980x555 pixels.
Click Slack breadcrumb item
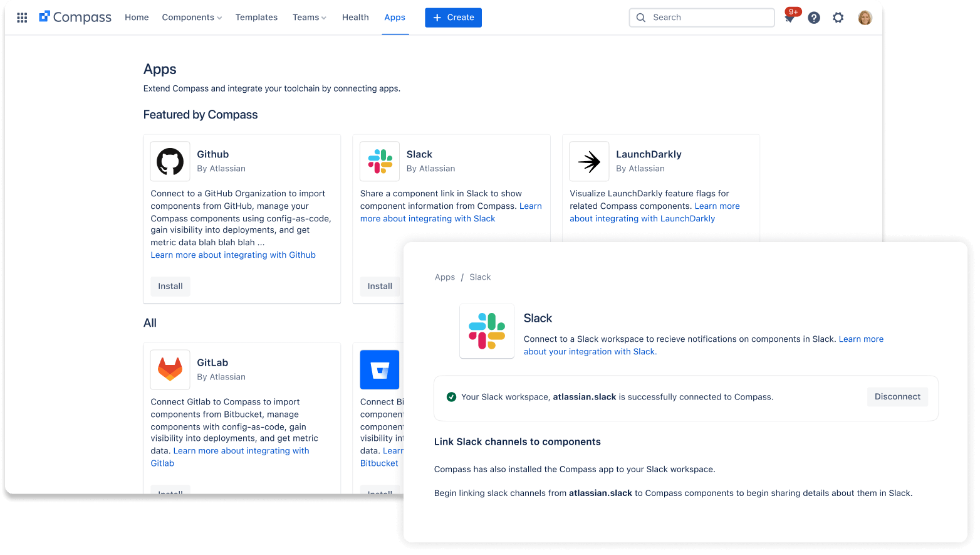pyautogui.click(x=480, y=277)
